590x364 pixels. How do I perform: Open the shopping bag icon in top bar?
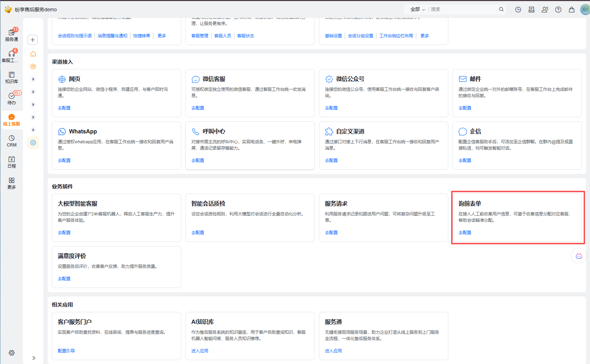click(x=572, y=10)
